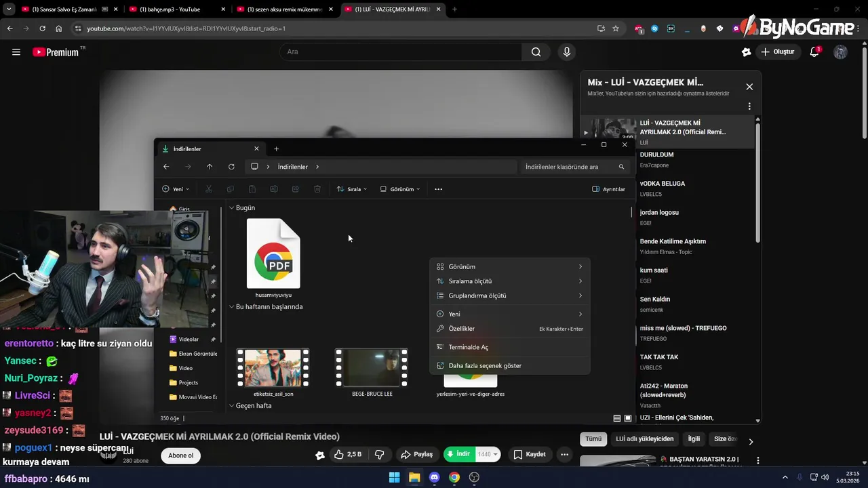
Task: Collapse the Bu haftanın başlarında group
Action: click(x=231, y=307)
